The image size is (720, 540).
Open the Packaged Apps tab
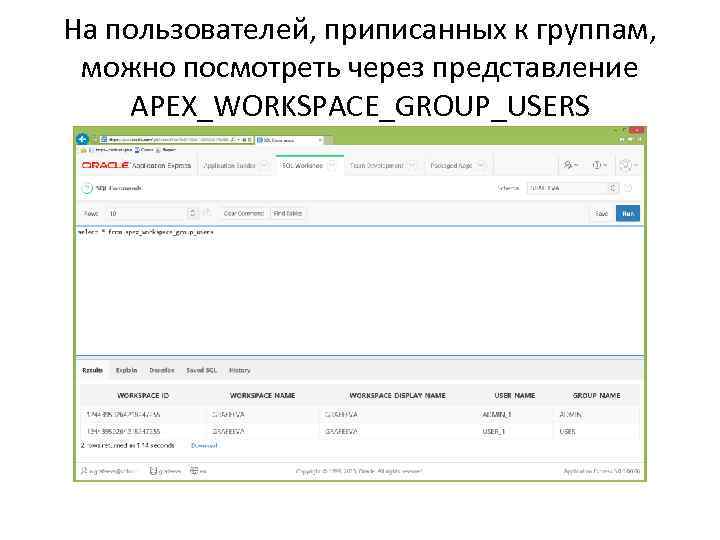click(x=451, y=165)
